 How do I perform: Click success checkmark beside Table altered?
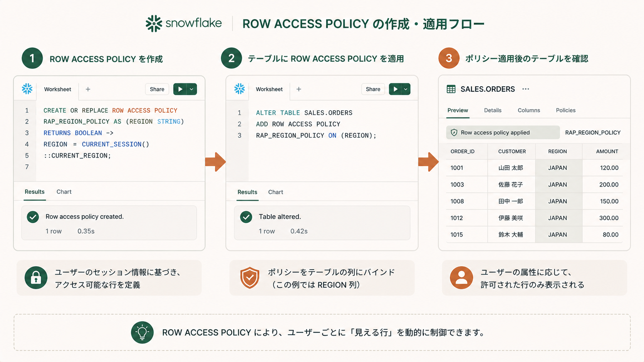(246, 217)
